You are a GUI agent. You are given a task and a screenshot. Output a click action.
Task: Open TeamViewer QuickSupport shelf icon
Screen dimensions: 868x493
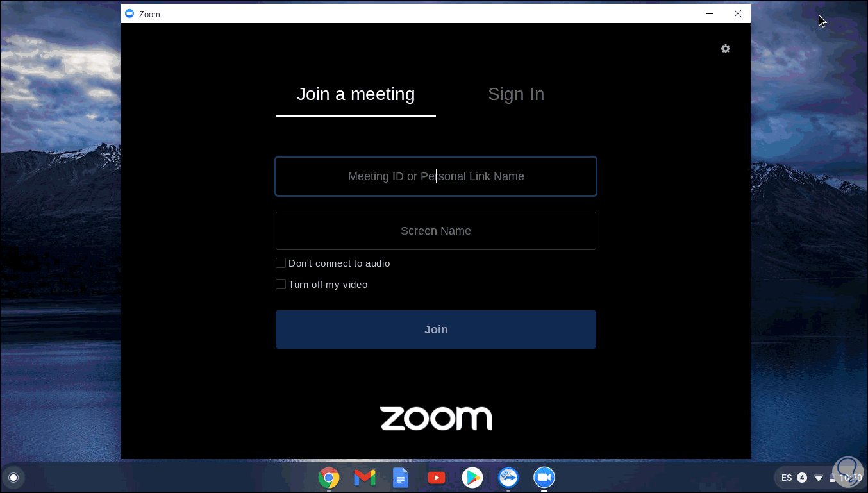pyautogui.click(x=508, y=478)
